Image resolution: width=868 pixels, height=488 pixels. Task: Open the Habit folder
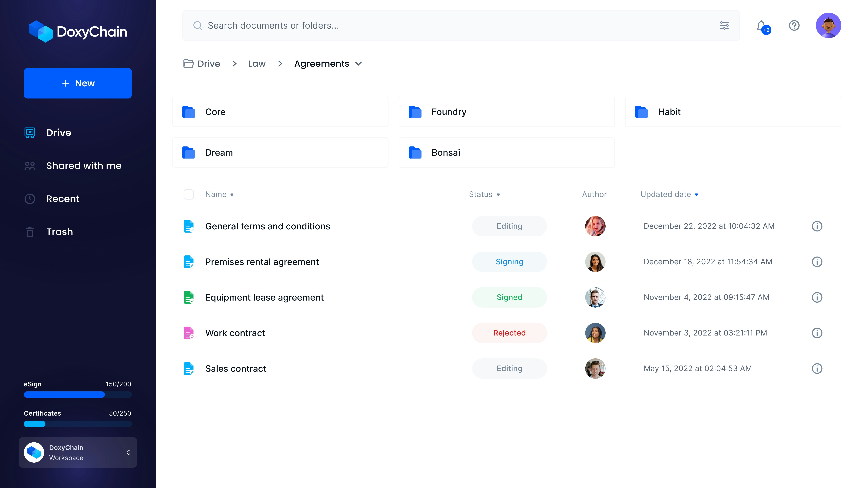point(733,112)
